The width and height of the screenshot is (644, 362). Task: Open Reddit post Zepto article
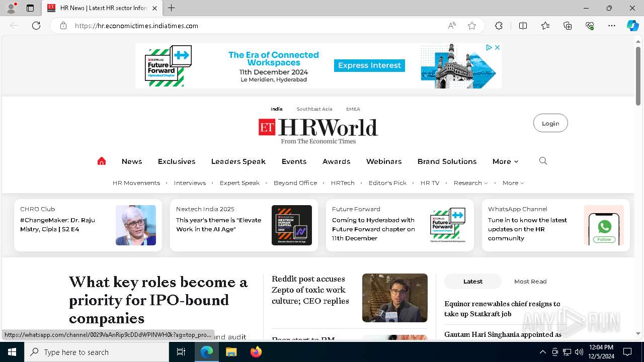[310, 290]
